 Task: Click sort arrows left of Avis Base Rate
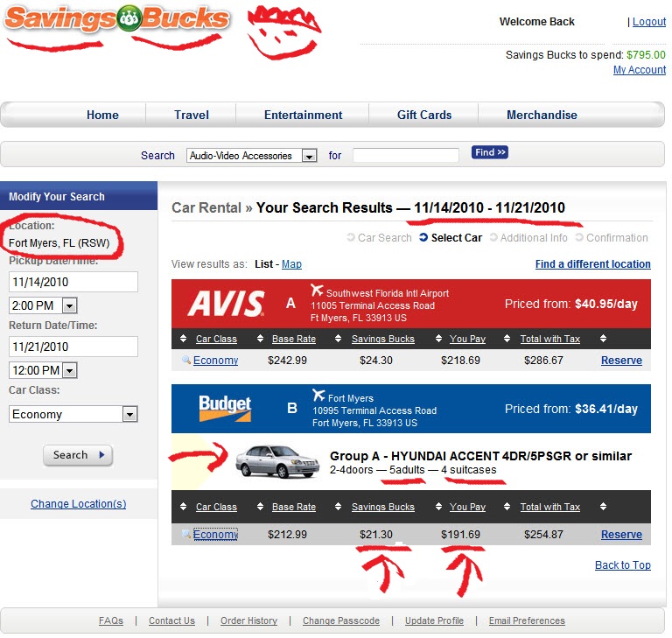pos(260,339)
